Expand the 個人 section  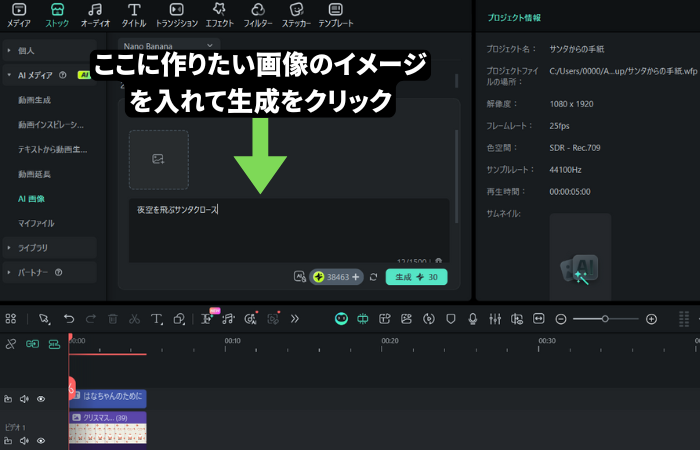point(49,50)
